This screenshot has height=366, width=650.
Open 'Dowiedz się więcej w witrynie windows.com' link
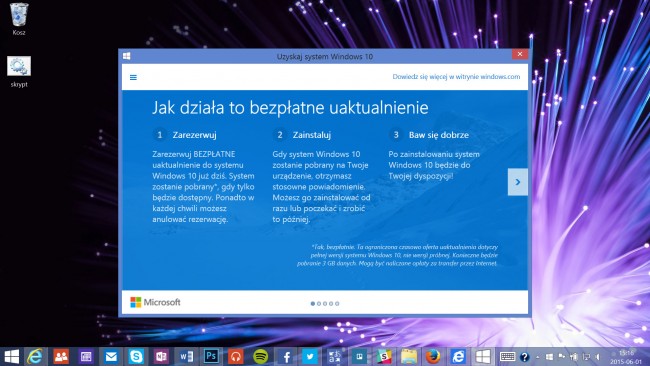[x=456, y=77]
